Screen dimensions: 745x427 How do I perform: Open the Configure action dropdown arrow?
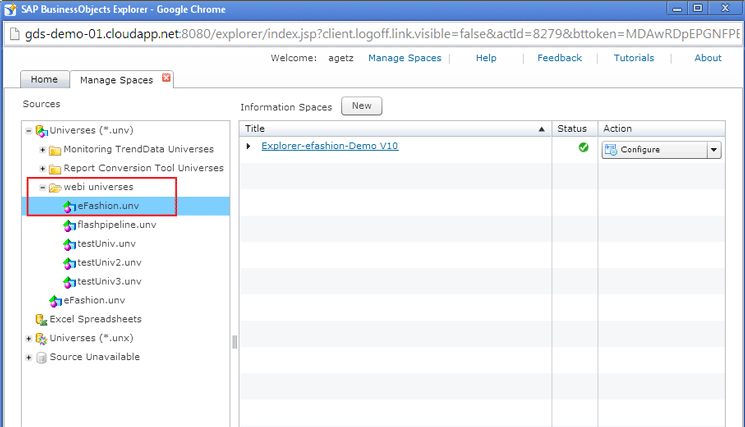pyautogui.click(x=714, y=150)
